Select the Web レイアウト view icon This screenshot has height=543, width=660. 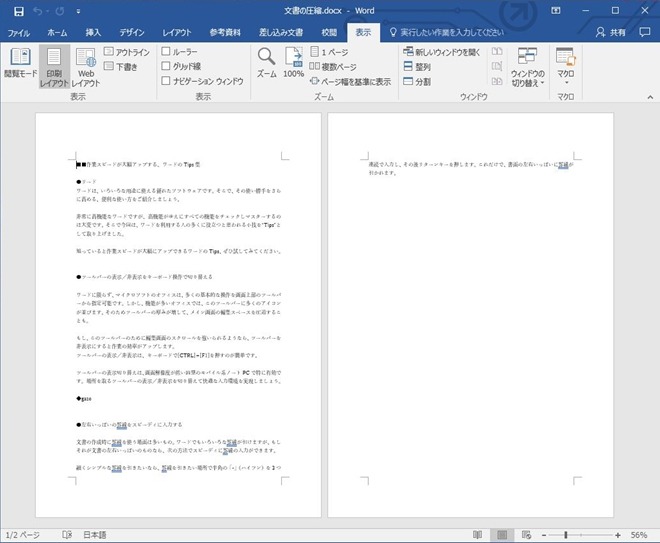pos(86,65)
